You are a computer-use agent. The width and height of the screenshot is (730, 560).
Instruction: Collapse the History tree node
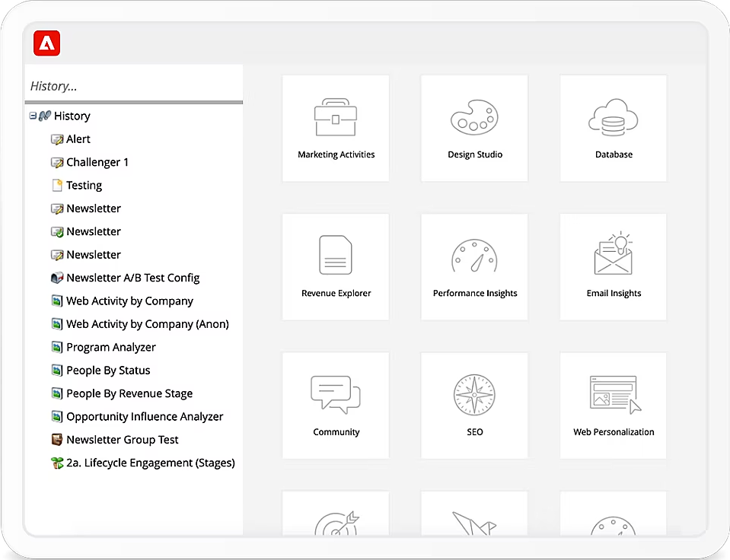tap(33, 116)
